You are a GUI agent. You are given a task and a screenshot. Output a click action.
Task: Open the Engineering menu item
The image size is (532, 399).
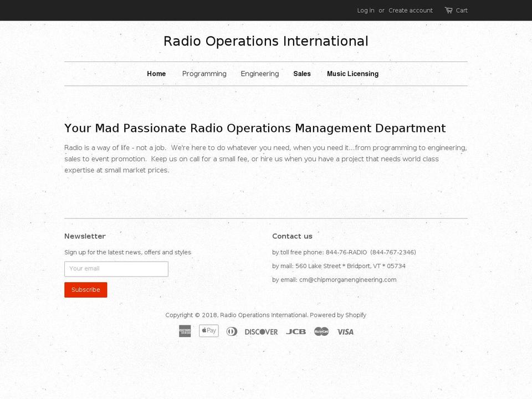pyautogui.click(x=259, y=74)
